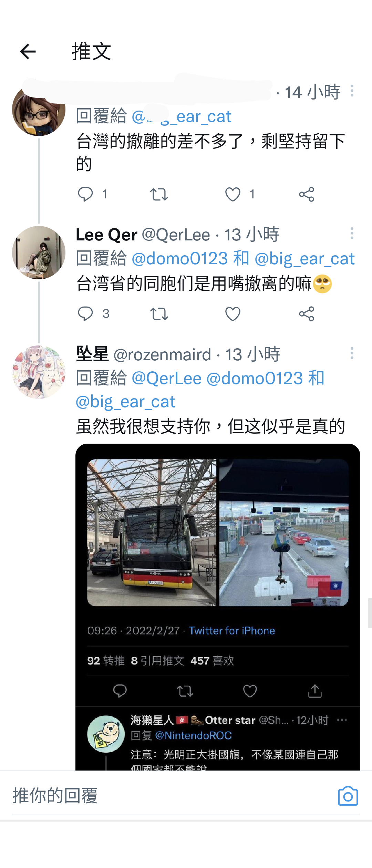Open 坠星's profile avatar
Screen dimensions: 372x868
click(39, 372)
